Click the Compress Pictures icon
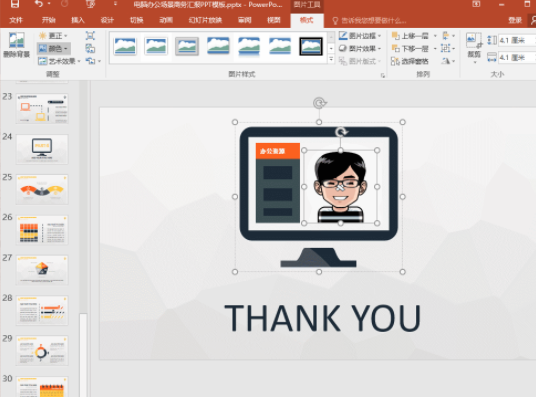Viewport: 536px width, 399px height. pos(90,36)
